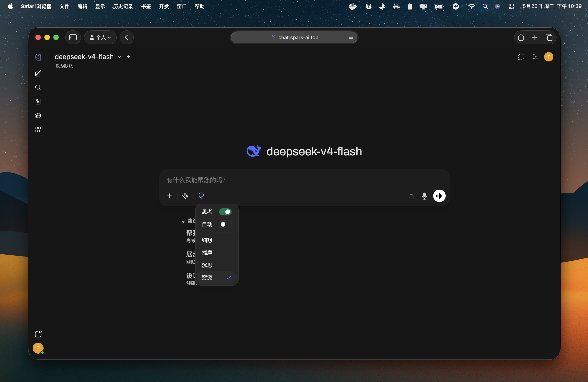Viewport: 588px width, 382px height.
Task: Click the chat.spark-ai.top address bar
Action: (x=294, y=37)
